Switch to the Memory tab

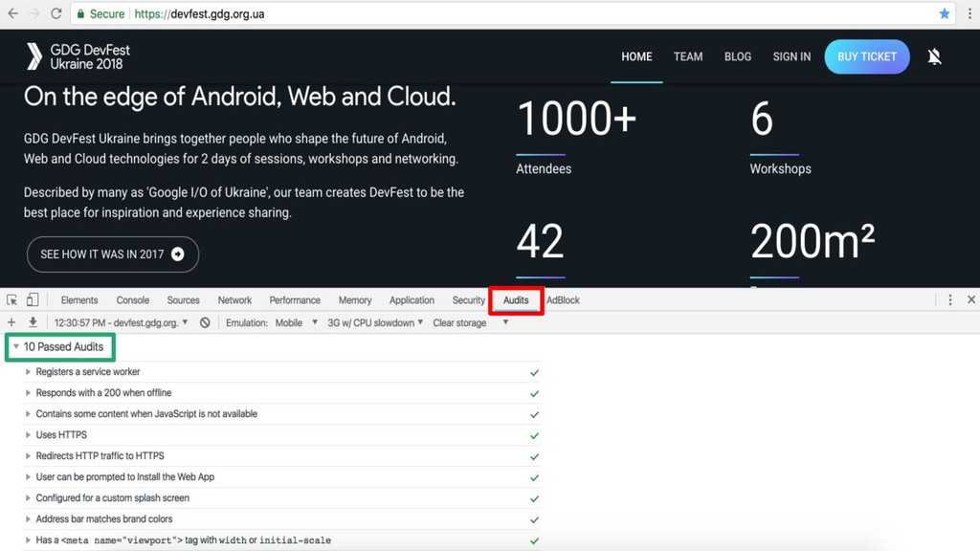pyautogui.click(x=355, y=299)
